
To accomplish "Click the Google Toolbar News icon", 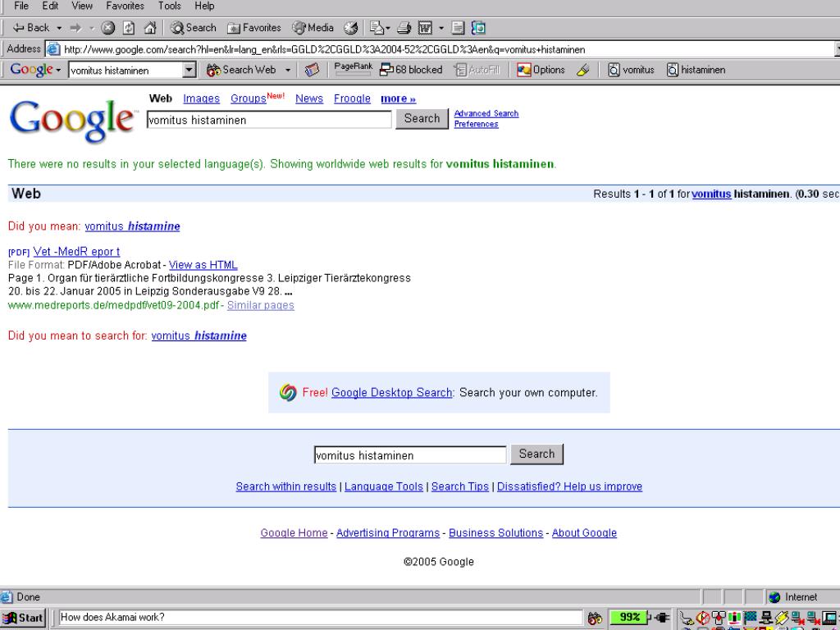I will [x=312, y=70].
